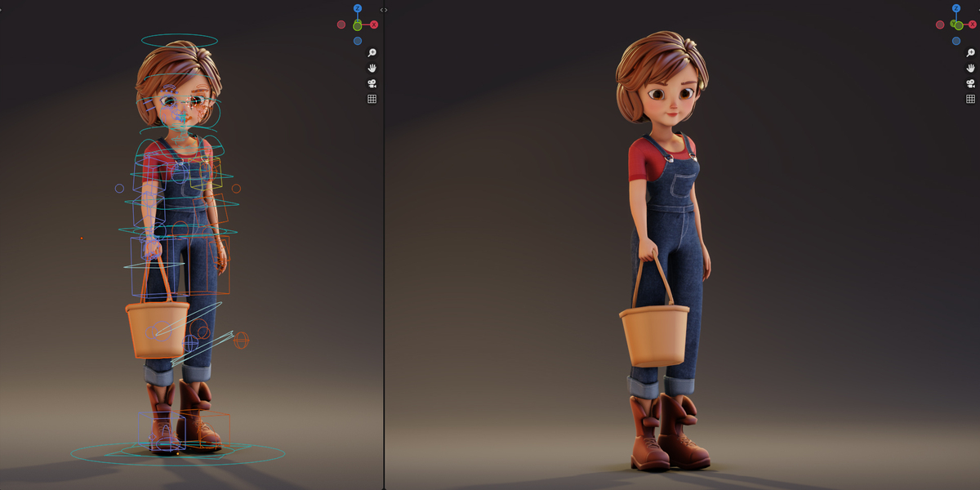Select the pan hand tool in right viewport
This screenshot has height=490, width=980.
pyautogui.click(x=971, y=68)
